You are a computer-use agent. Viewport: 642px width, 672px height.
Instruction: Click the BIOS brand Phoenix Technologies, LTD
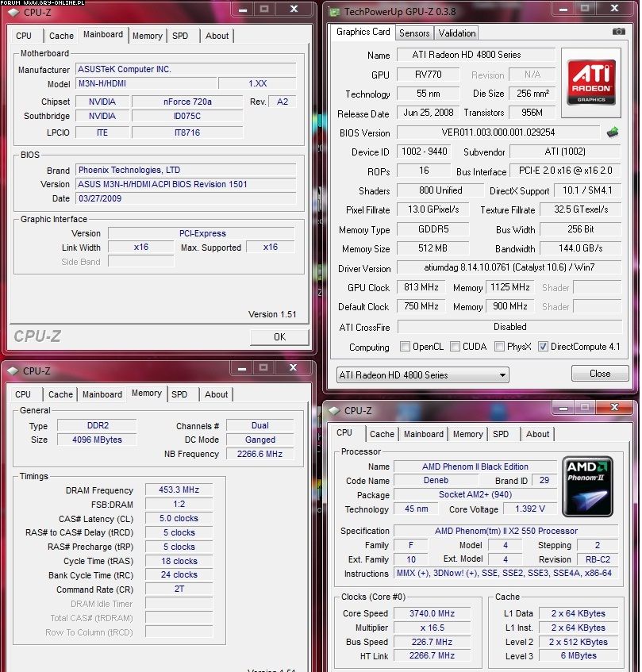(x=186, y=170)
